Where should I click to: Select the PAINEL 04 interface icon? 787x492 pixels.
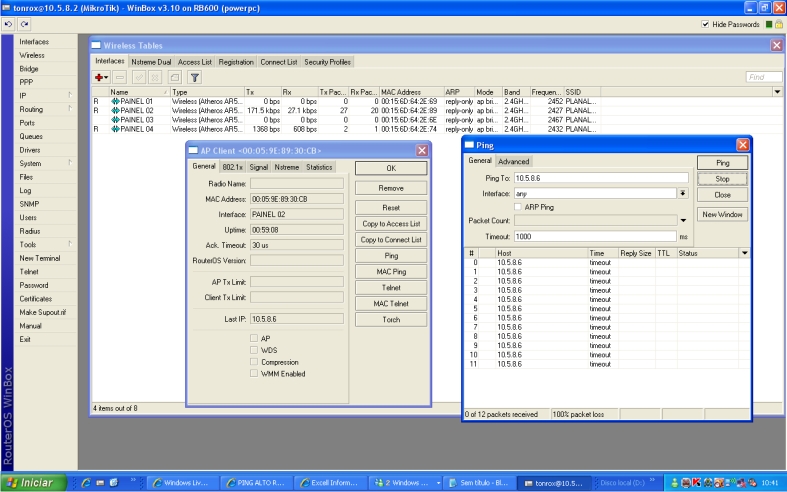115,129
